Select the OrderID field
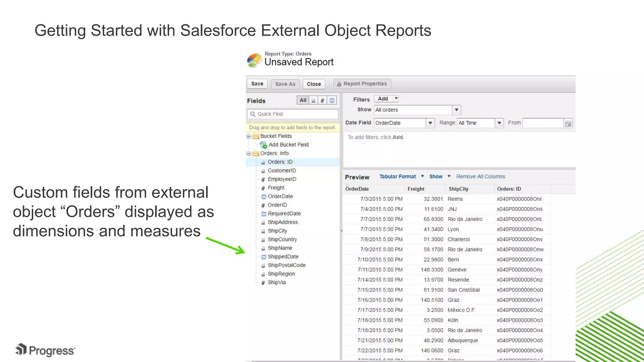644x362 pixels. click(x=277, y=205)
